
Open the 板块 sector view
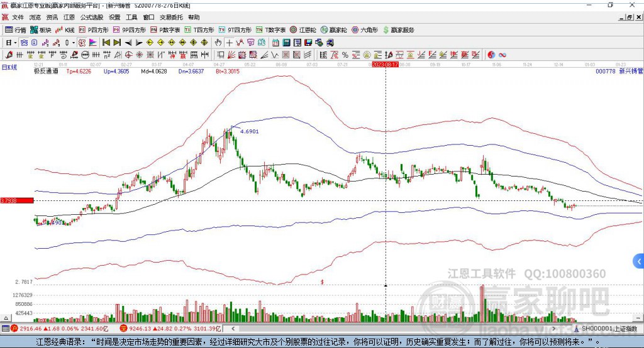(40, 30)
